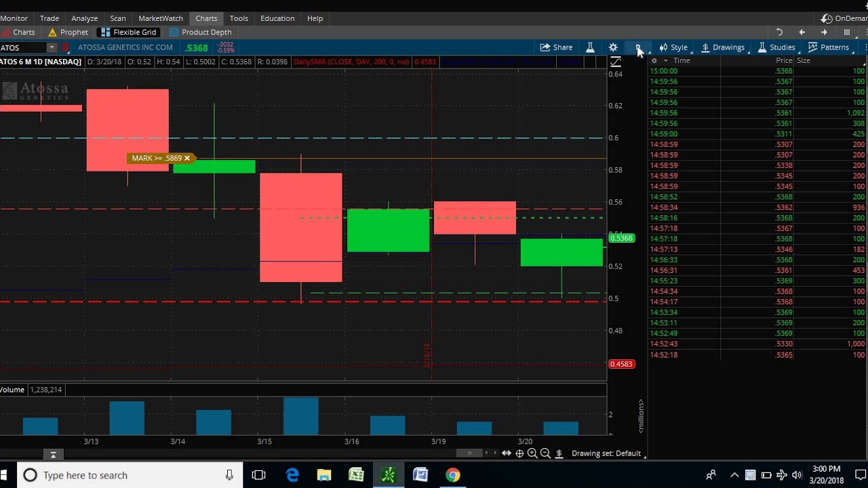Open the time frame setup button

click(x=638, y=47)
